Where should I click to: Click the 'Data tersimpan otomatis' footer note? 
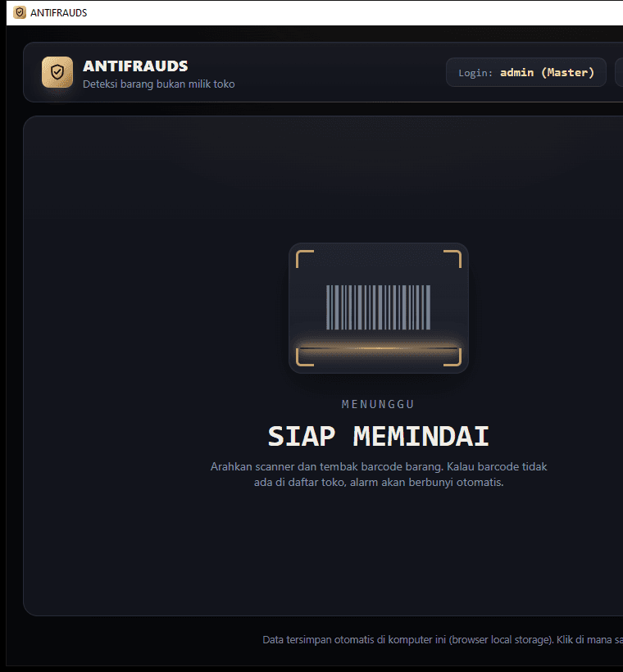(443, 640)
